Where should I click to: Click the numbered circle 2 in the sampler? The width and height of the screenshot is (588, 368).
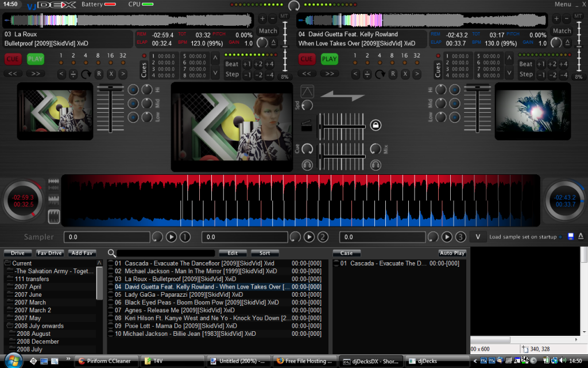(x=323, y=237)
